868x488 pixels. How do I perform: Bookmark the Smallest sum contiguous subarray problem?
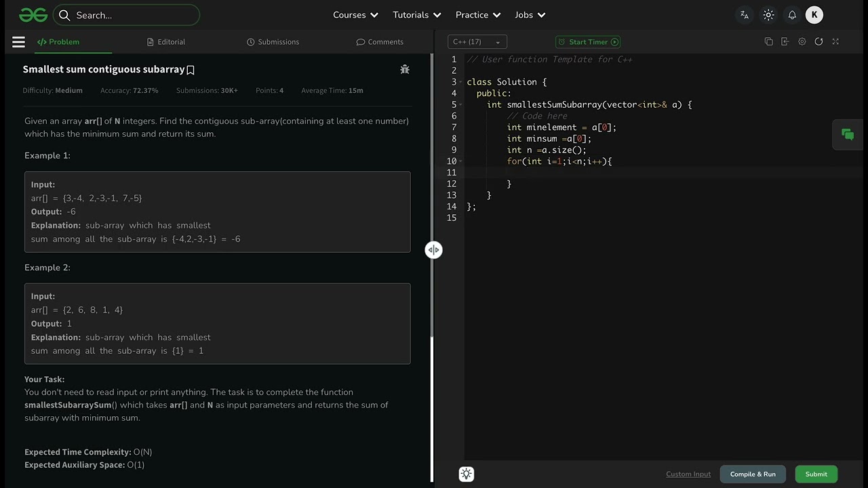tap(191, 70)
